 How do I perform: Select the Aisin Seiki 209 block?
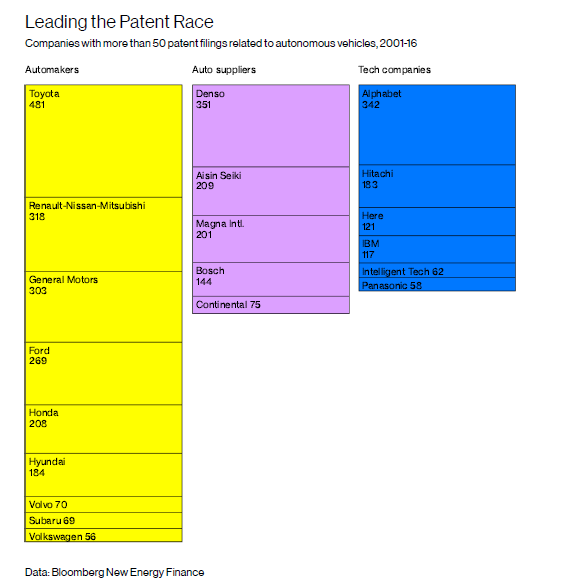pos(271,191)
